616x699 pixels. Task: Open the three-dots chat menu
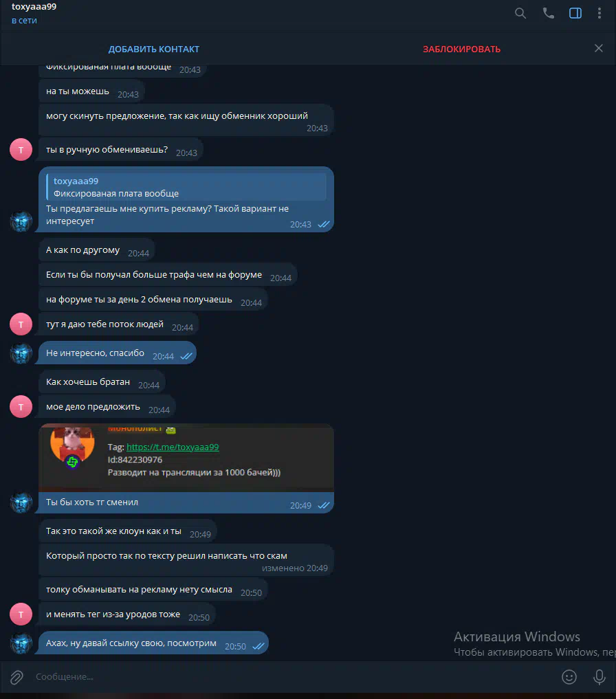pyautogui.click(x=599, y=13)
